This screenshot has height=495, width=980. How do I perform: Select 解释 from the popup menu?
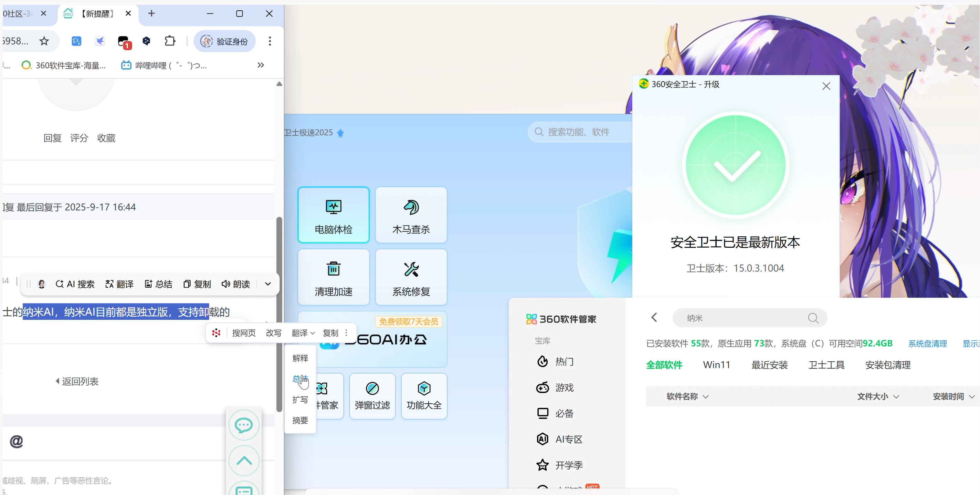[x=300, y=358]
